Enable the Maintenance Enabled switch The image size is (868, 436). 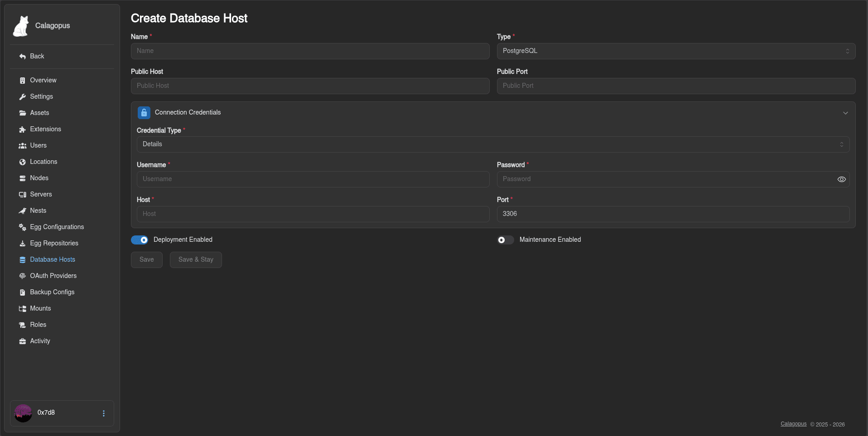(505, 240)
